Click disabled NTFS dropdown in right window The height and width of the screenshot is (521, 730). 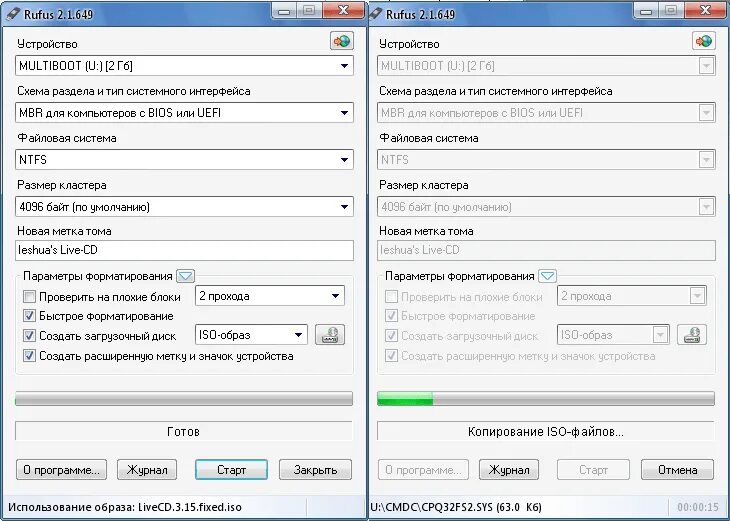(x=547, y=160)
